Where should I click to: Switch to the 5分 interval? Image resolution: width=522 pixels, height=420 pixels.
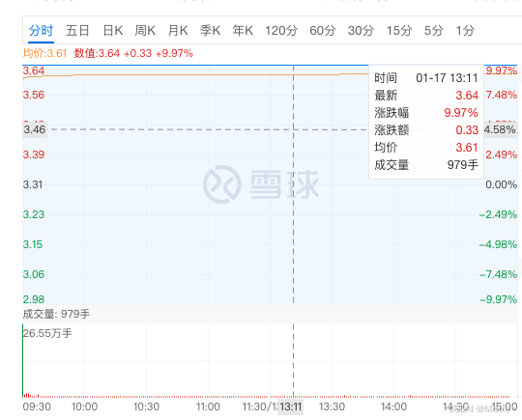(x=433, y=31)
